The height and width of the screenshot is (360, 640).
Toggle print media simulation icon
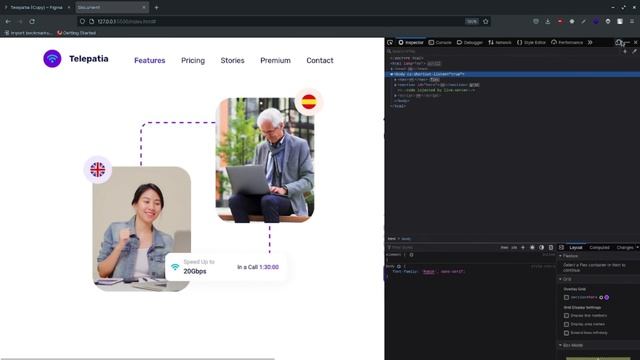pos(551,247)
